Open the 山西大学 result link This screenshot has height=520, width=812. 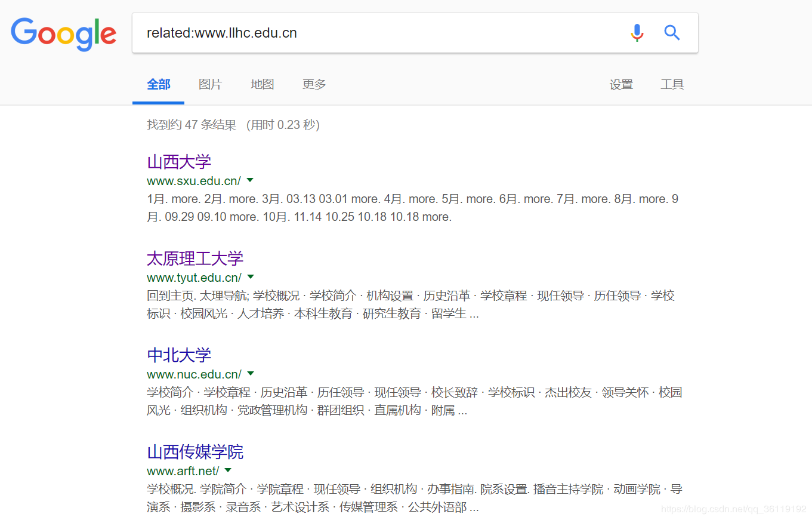(179, 162)
